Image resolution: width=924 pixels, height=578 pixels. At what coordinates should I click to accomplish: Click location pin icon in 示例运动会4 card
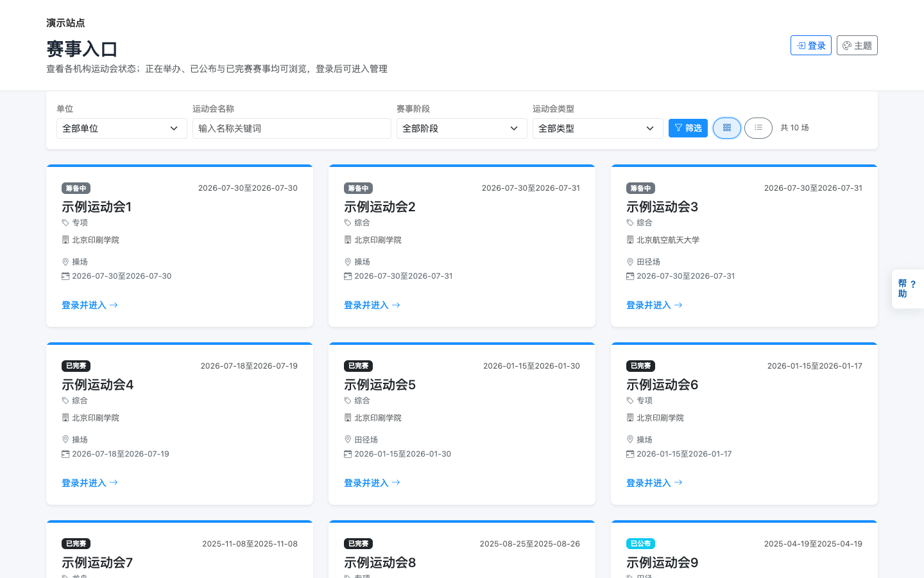65,440
